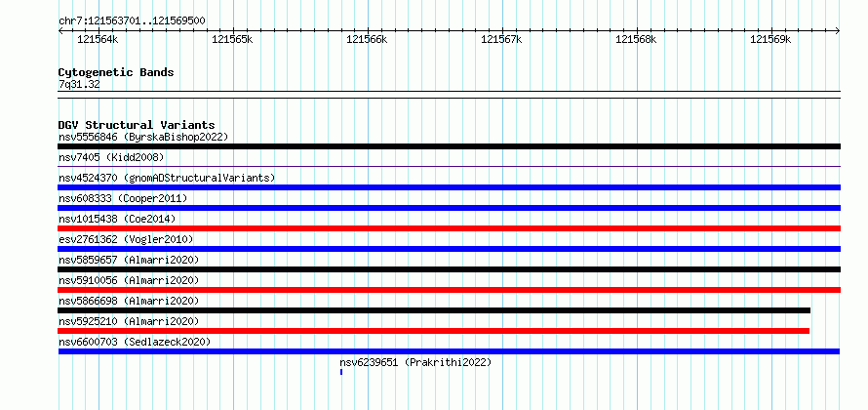Open nsv5910056 (Almarri2020) variant label

129,280
